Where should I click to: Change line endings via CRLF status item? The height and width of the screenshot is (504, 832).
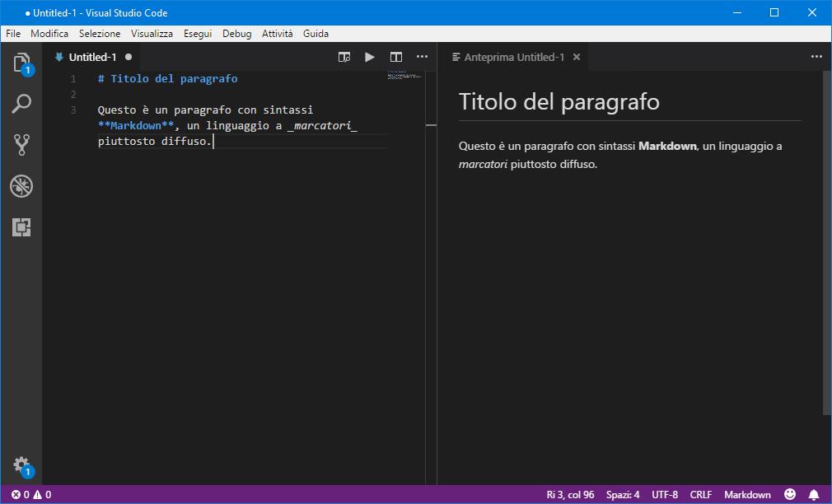click(701, 494)
